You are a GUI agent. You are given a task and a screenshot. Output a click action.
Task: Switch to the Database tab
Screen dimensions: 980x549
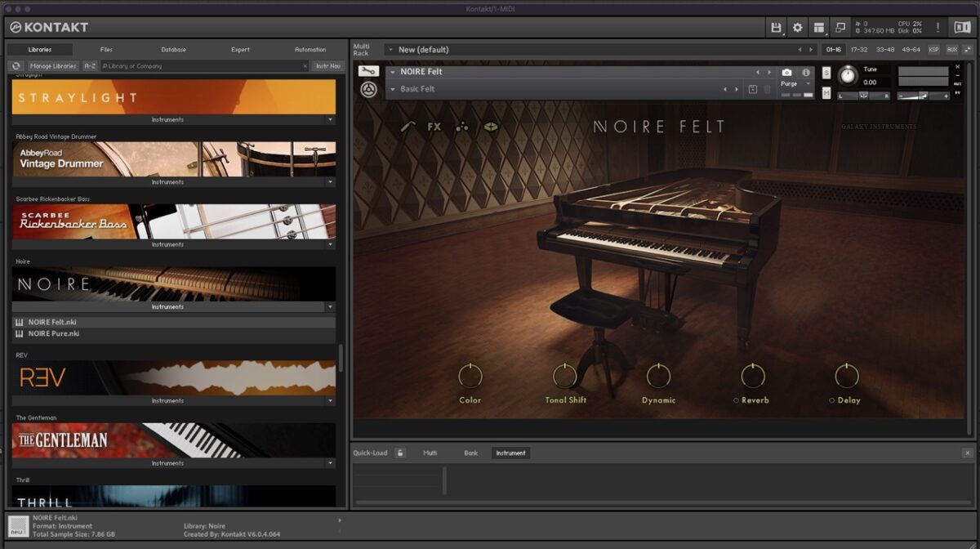pos(173,50)
